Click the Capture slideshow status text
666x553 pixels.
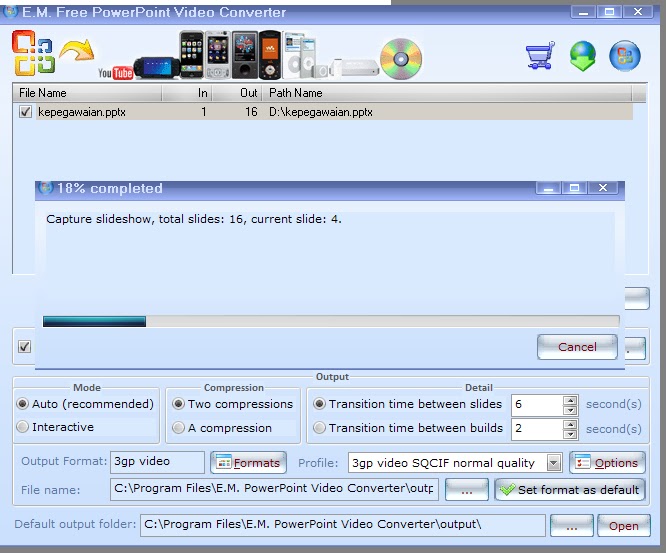tap(194, 219)
